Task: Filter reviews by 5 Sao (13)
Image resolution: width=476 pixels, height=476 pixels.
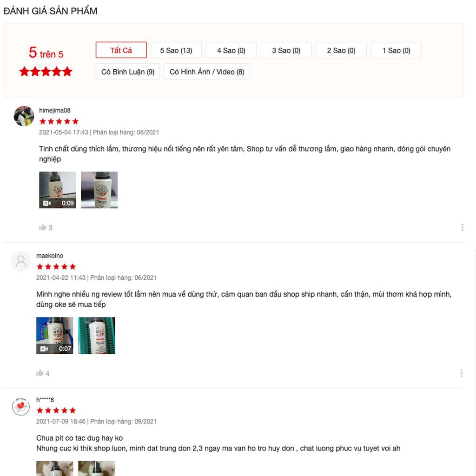Action: point(176,50)
